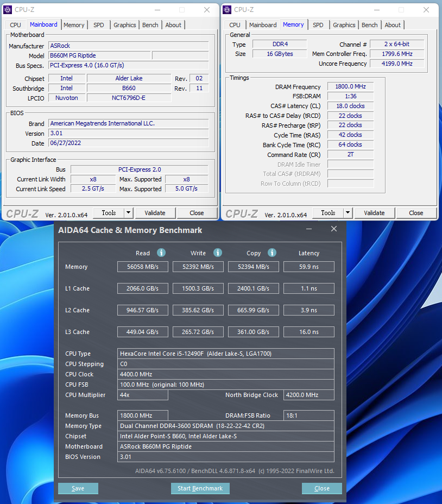Click CPU-Z app icon in Memory window title
Viewport: 442px width, 504px height.
[227, 10]
